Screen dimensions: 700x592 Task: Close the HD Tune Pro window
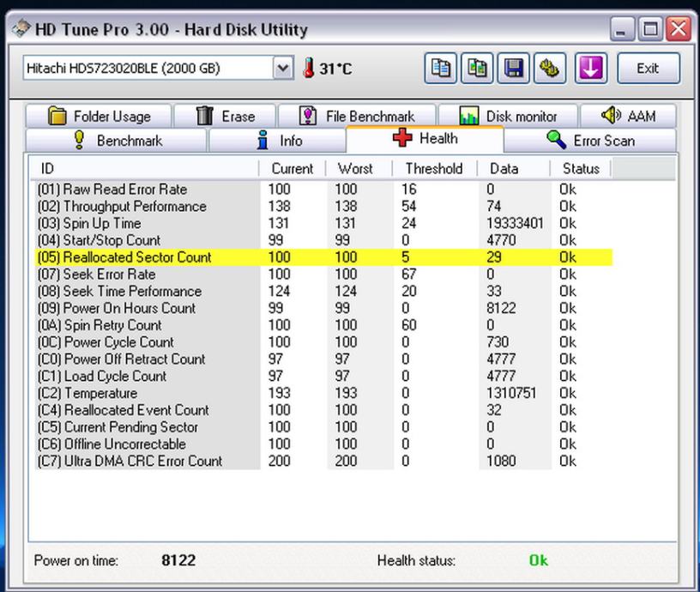pyautogui.click(x=679, y=29)
